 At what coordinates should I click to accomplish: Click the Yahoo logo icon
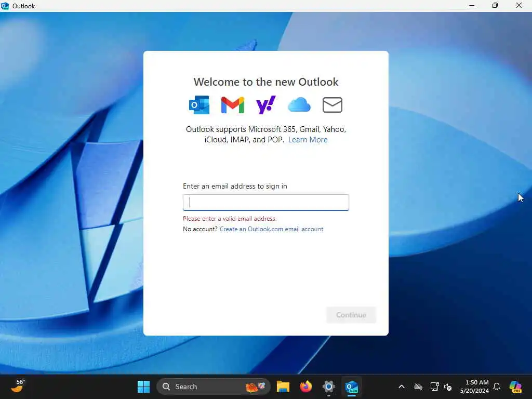click(x=265, y=105)
